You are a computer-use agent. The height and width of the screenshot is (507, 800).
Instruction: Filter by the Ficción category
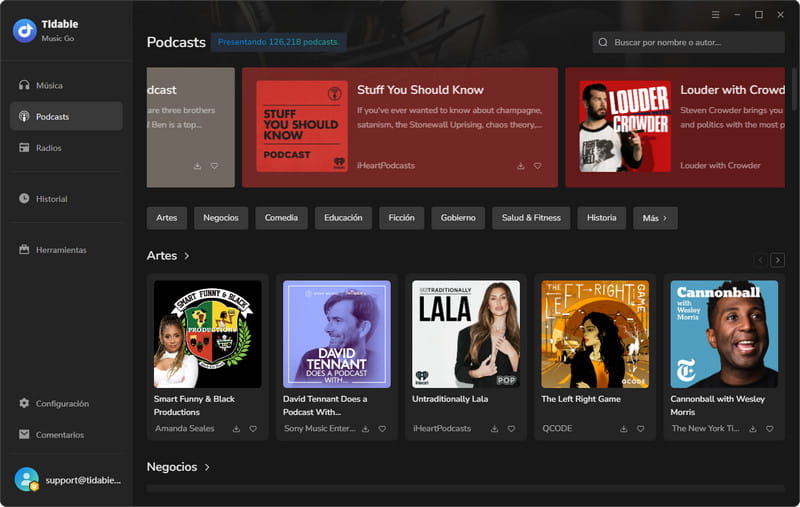click(x=402, y=218)
